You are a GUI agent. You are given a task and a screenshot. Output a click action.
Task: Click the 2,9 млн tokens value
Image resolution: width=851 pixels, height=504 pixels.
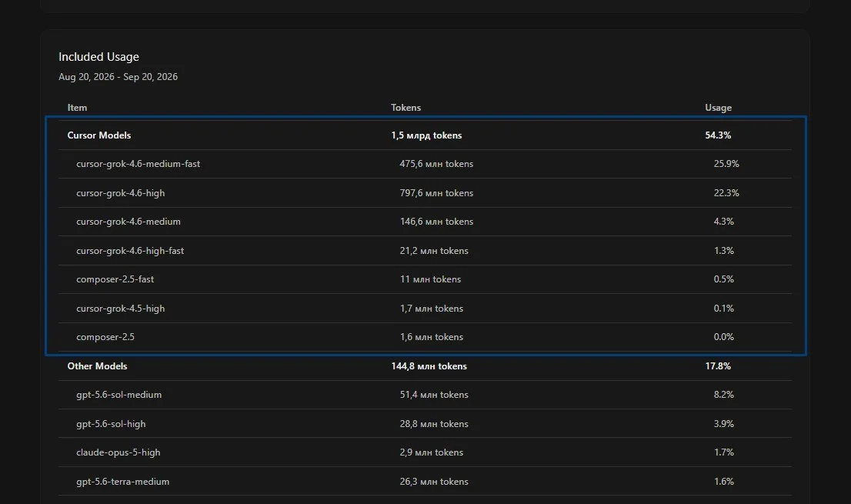(x=432, y=452)
